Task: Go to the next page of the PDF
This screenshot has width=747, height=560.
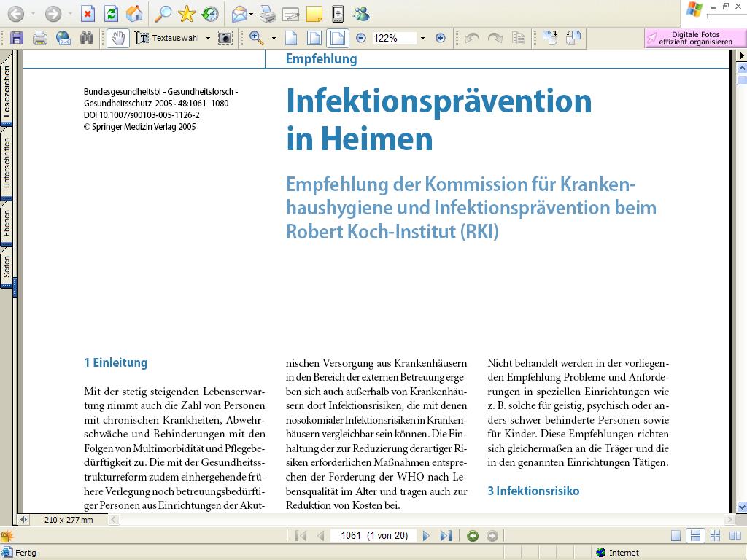Action: point(426,536)
